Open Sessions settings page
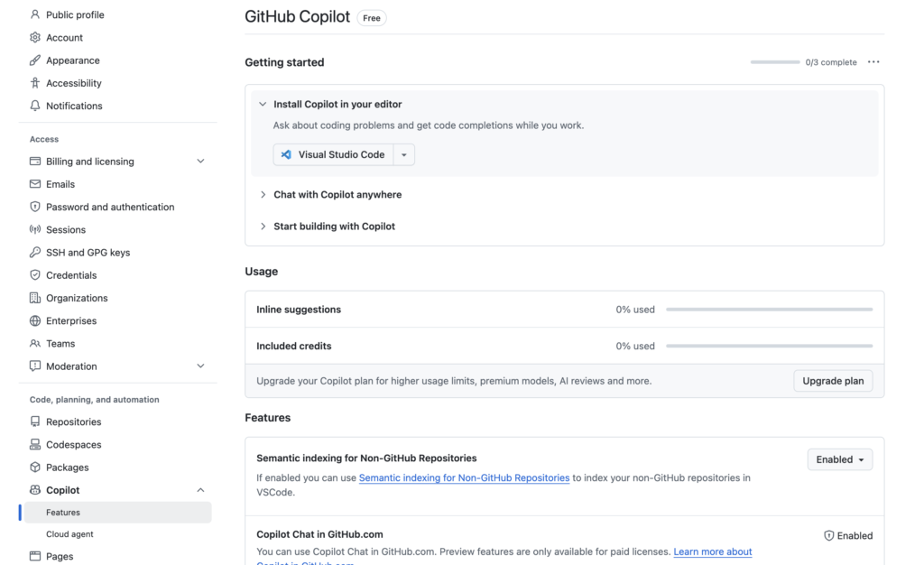The height and width of the screenshot is (565, 924). tap(65, 230)
